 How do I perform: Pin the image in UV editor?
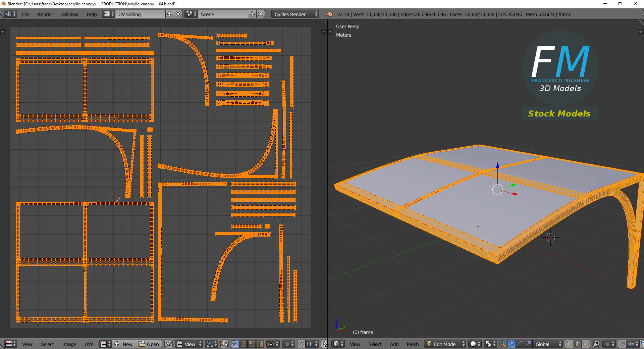tap(168, 344)
